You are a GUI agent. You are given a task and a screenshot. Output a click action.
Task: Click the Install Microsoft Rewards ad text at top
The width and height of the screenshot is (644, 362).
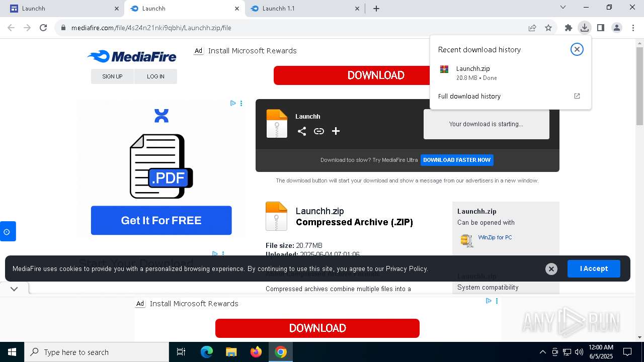coord(252,51)
